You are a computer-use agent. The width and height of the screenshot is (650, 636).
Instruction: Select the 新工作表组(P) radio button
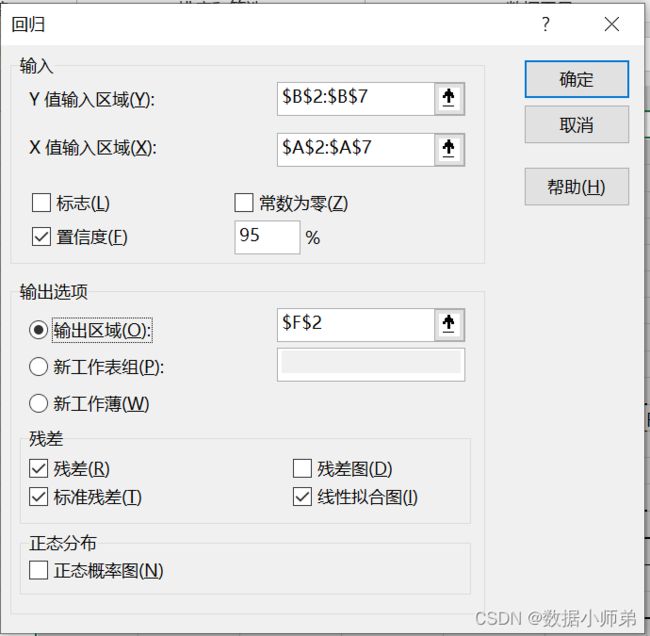pos(39,367)
